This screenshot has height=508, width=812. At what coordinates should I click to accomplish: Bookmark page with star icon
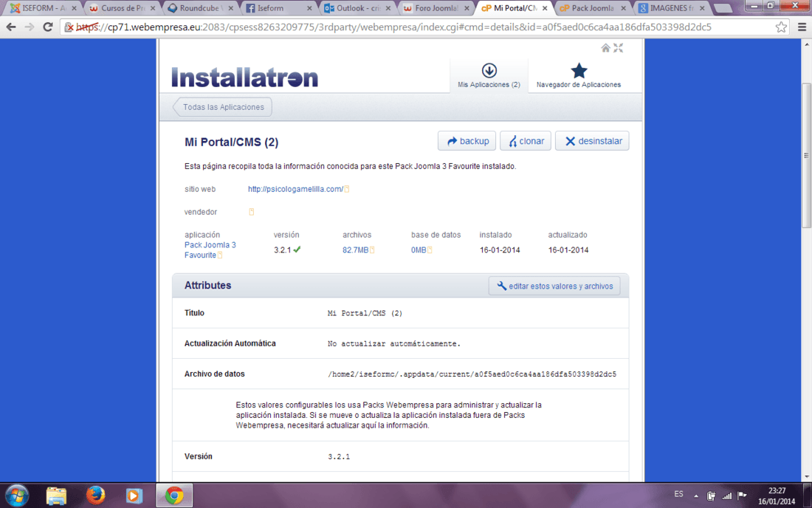pos(781,27)
